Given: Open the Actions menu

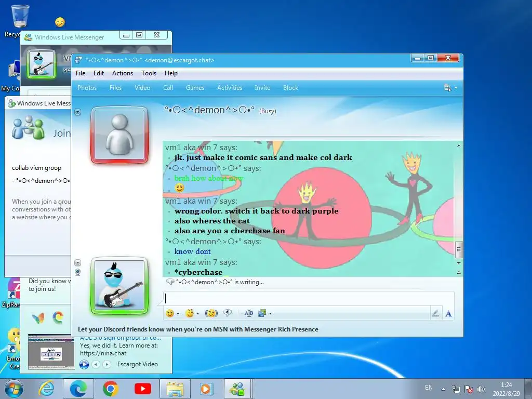Looking at the screenshot, I should pos(123,73).
